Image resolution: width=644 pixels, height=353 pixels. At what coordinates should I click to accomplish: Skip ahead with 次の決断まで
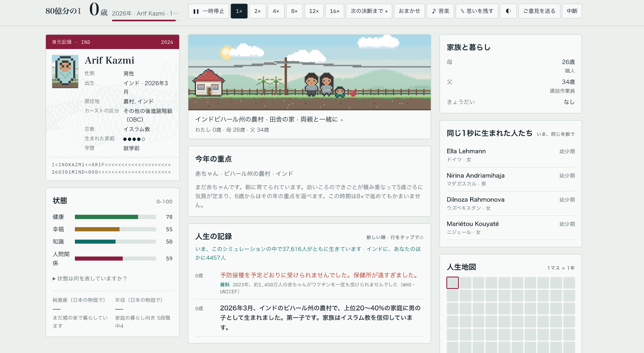(369, 11)
